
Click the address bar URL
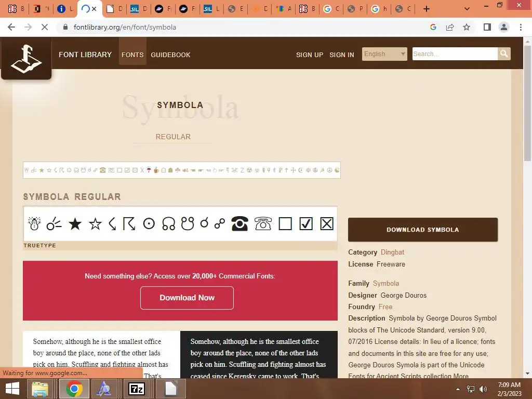coord(125,27)
